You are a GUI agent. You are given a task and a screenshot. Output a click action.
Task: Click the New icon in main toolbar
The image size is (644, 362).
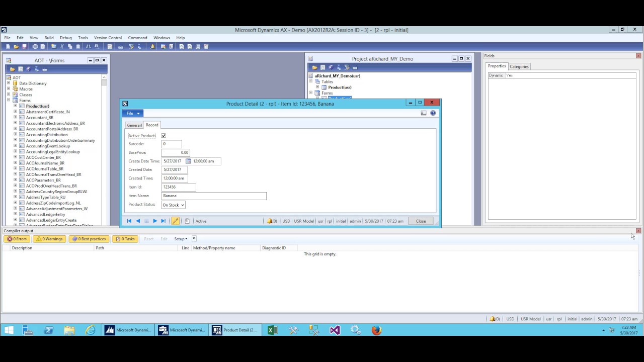(8, 46)
